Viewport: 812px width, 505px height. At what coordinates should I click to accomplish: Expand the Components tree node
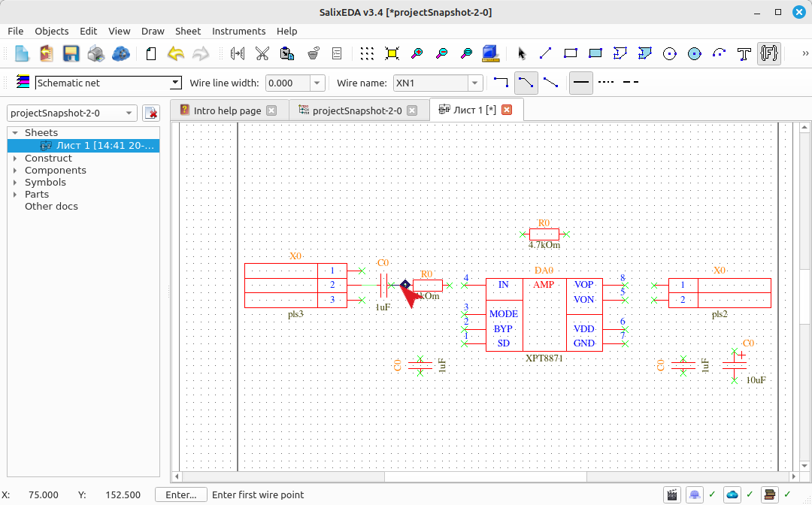tap(15, 171)
